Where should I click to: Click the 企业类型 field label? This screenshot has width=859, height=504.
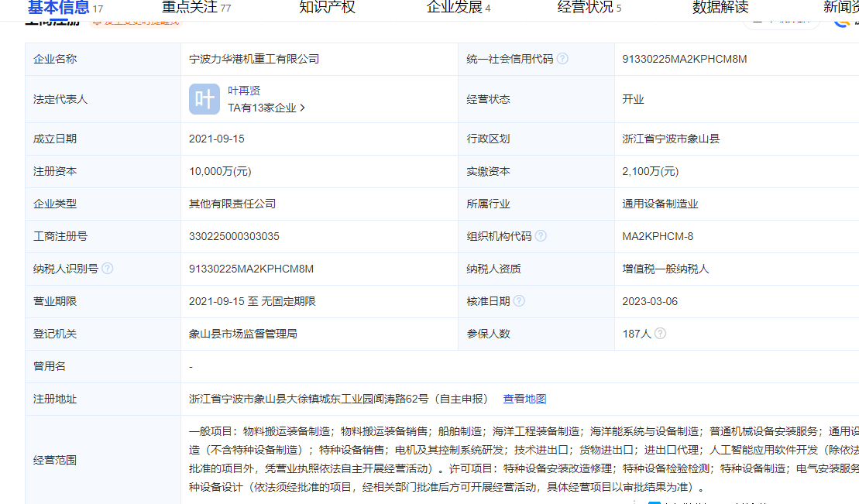[55, 204]
